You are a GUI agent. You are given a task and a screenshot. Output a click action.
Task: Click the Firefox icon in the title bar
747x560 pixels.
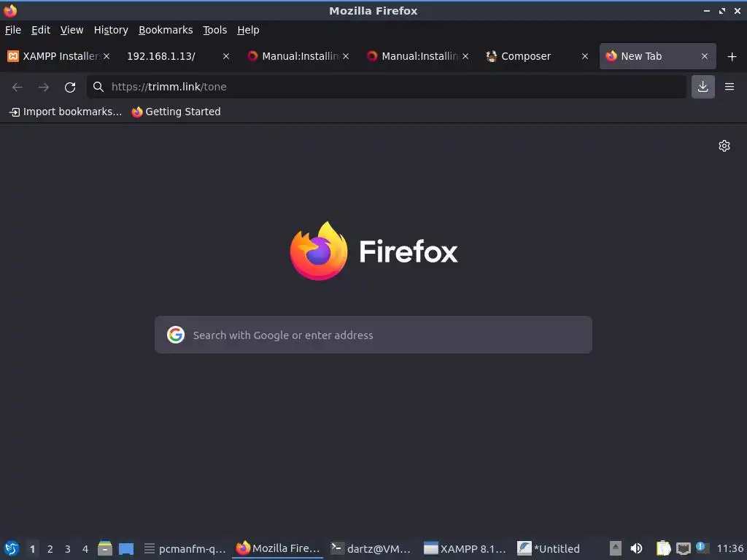(x=10, y=10)
